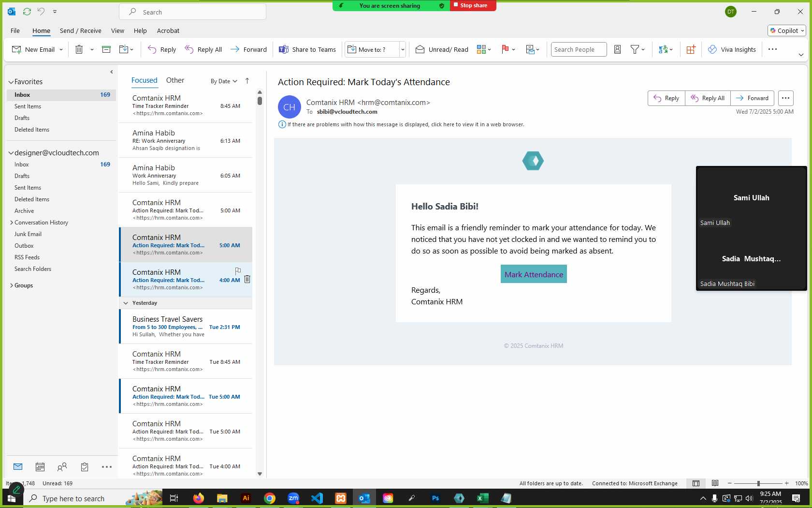Switch to Normal view in status bar

click(x=696, y=483)
